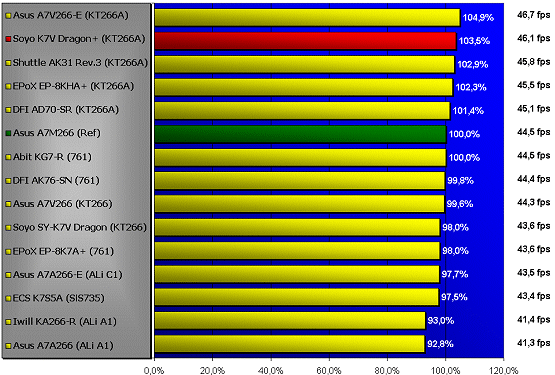Click the 0,0% axis label

154,370
